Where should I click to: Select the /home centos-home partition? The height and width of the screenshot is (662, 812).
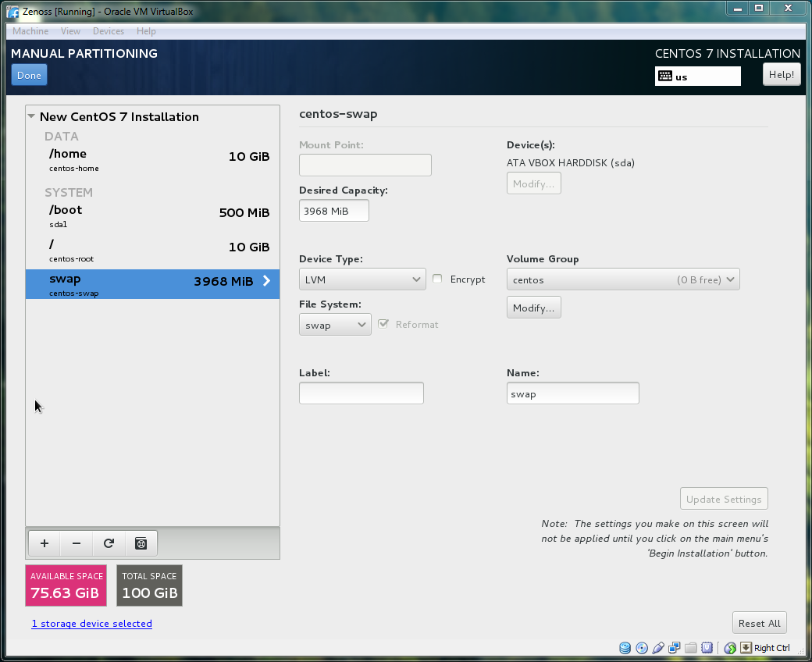pyautogui.click(x=152, y=159)
